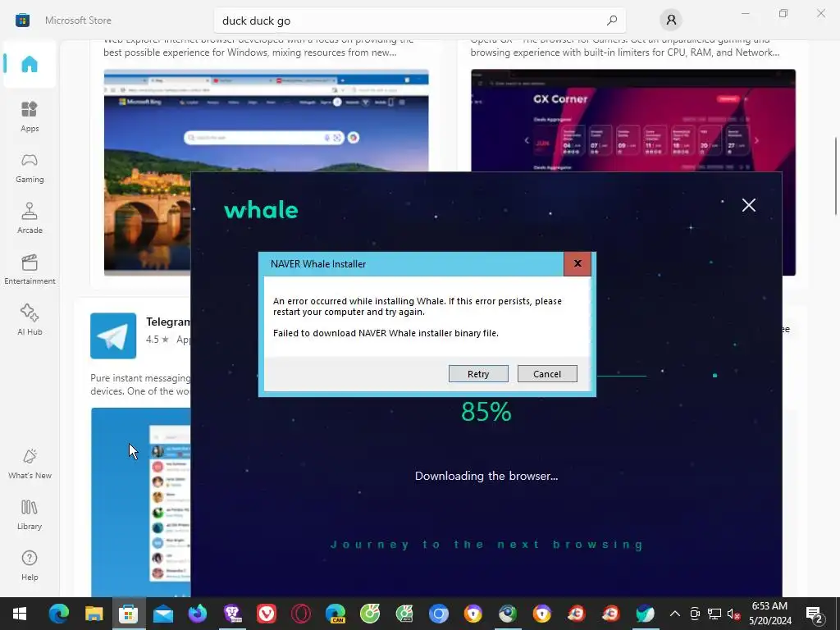Launch Vivaldi browser from the taskbar
The width and height of the screenshot is (840, 630).
tap(267, 614)
